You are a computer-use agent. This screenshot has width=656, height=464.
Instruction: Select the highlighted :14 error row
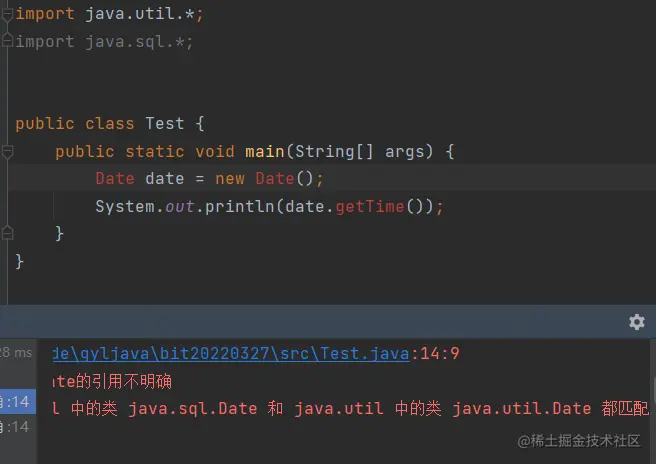[x=18, y=402]
